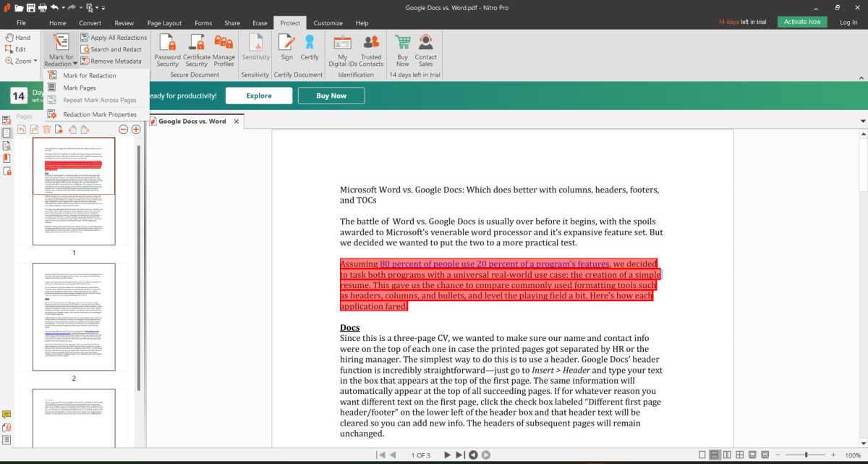The image size is (868, 464).
Task: Open Certificate Security settings
Action: coord(196,51)
